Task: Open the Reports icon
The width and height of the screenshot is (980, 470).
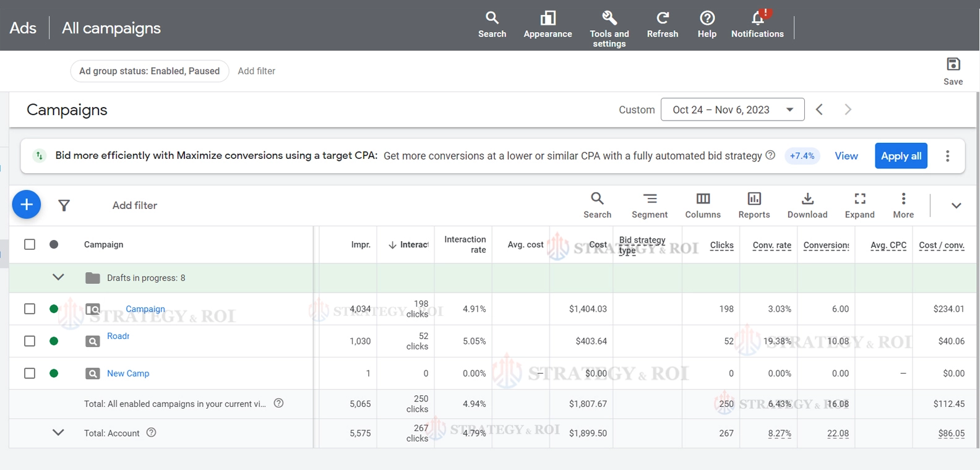Action: 754,205
